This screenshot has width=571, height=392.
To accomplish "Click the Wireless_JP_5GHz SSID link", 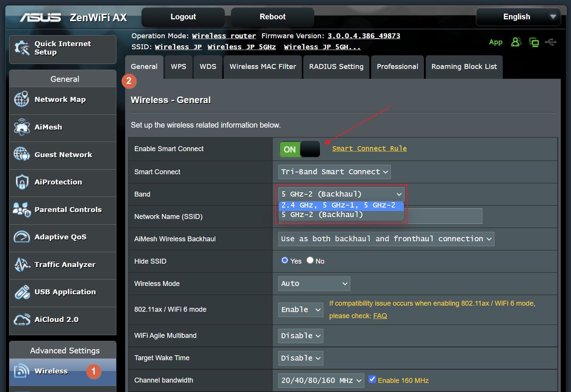I will point(242,47).
